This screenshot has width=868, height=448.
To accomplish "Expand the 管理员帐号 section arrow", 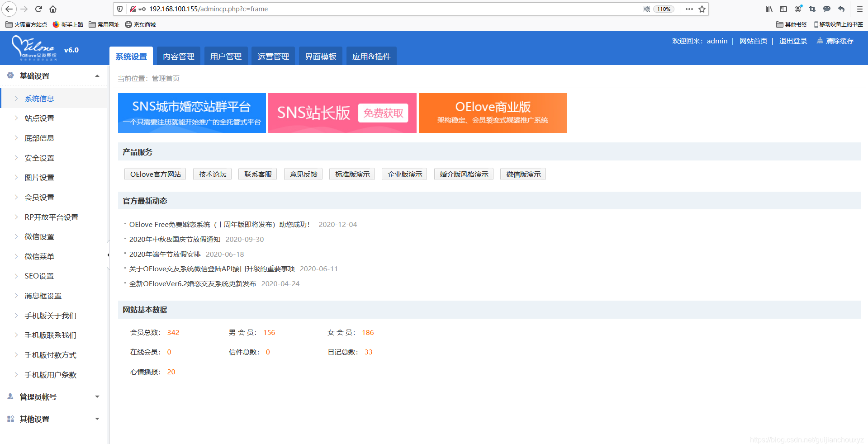I will pyautogui.click(x=97, y=396).
